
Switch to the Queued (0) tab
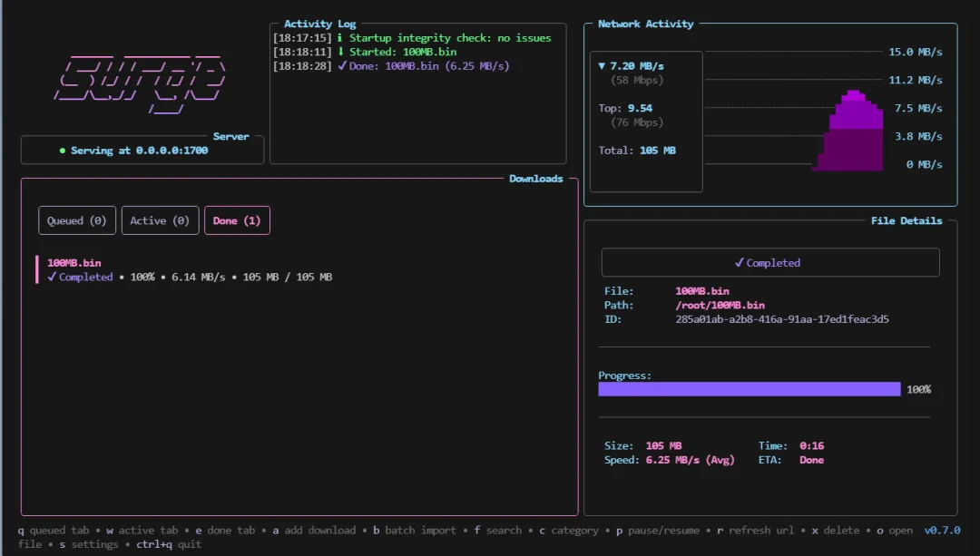pos(77,220)
